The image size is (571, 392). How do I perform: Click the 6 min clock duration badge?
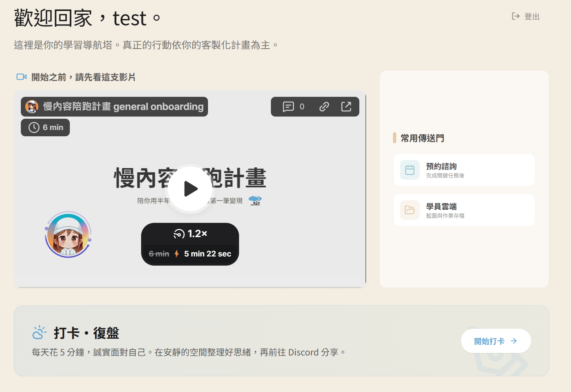point(45,128)
